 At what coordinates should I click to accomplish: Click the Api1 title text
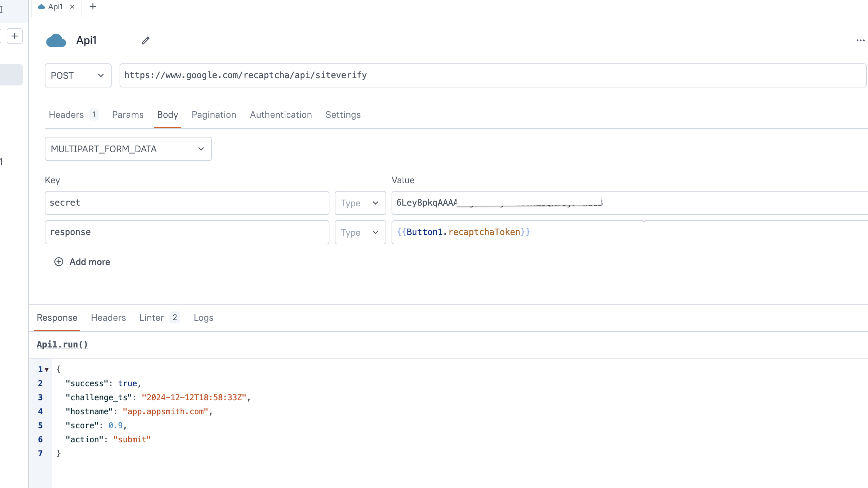(x=86, y=40)
